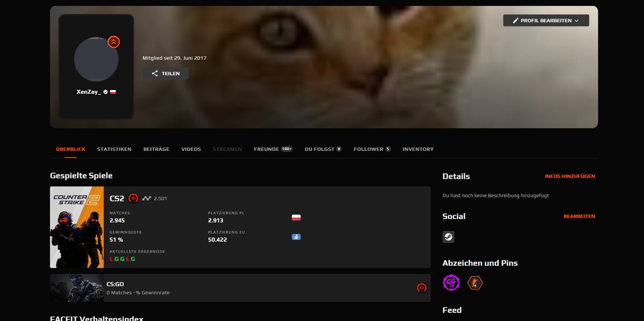
Task: Click the Infos Hinzufügen link
Action: click(x=570, y=176)
